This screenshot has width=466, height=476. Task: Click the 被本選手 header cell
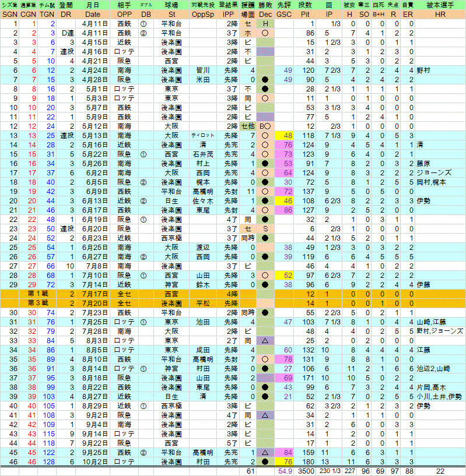(x=440, y=5)
